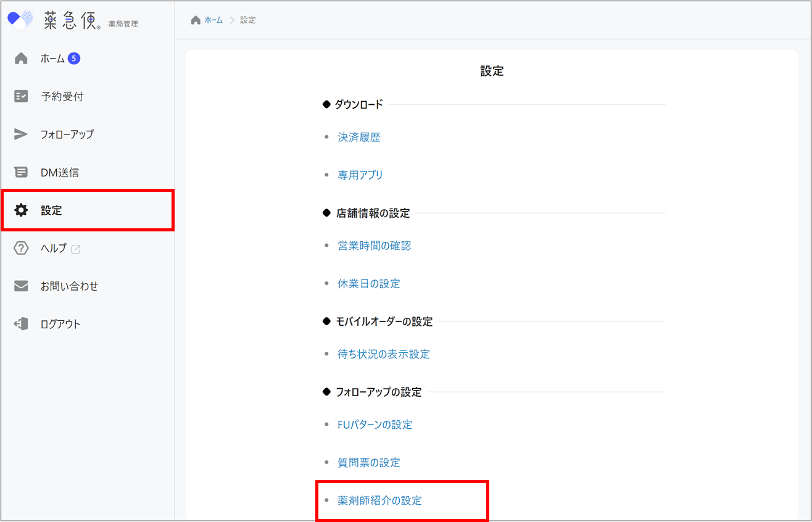This screenshot has height=522, width=812.
Task: Open the 決済履歴 download link
Action: (359, 137)
